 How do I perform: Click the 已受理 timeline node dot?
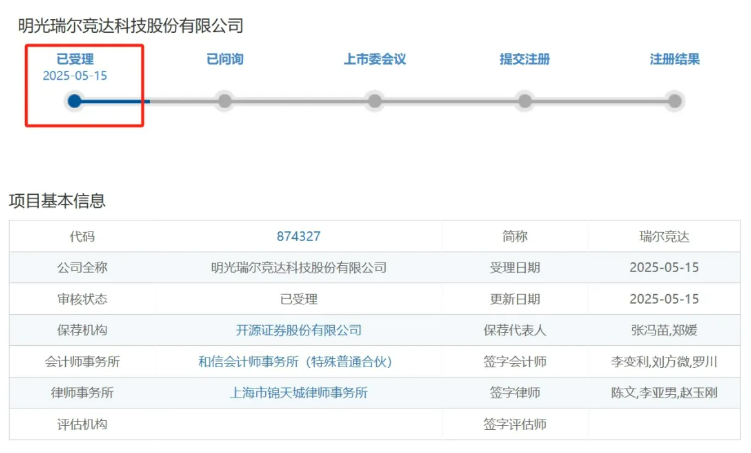[75, 101]
